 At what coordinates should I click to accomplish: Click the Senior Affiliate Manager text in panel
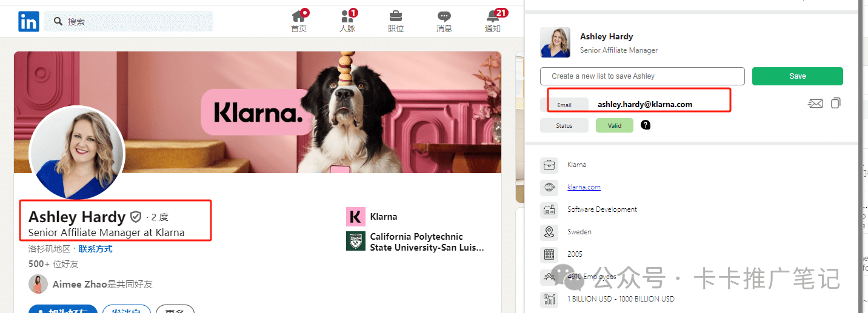coord(619,50)
